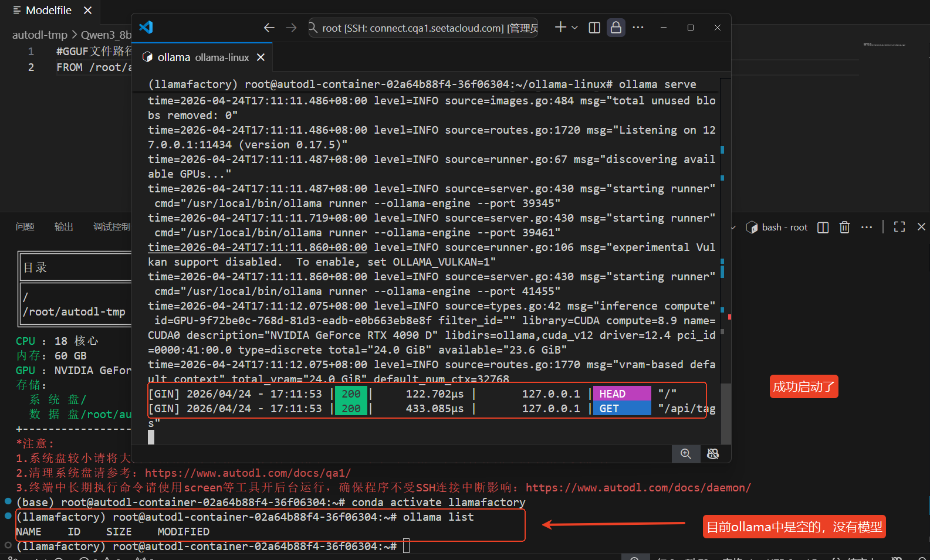Switch to the 问题 panel tab

click(25, 227)
